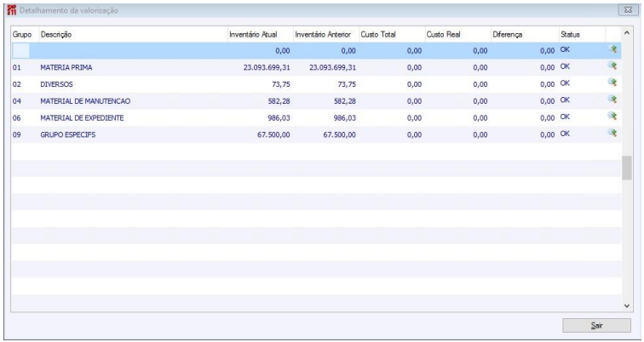Click Custo Total value of MATERIA PRIMA row
This screenshot has height=342, width=644.
click(414, 68)
